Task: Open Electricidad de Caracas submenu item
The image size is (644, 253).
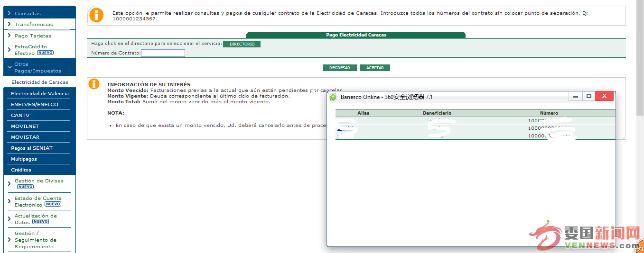Action: (40, 82)
